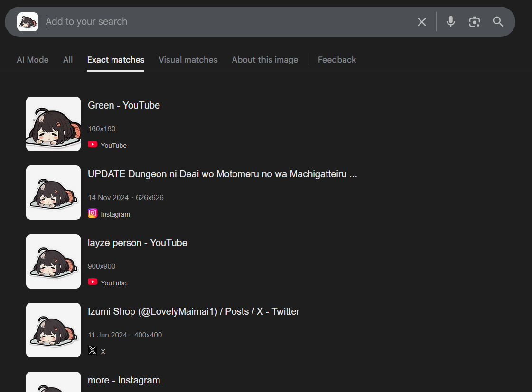
Task: Open the 'layze person - YouTube' result
Action: 138,243
